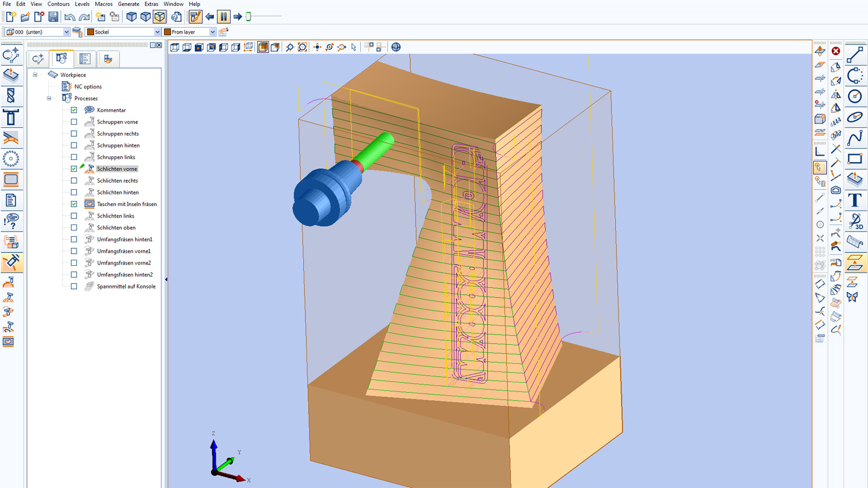Select the Text tool icon
The width and height of the screenshot is (868, 488).
coord(855,200)
